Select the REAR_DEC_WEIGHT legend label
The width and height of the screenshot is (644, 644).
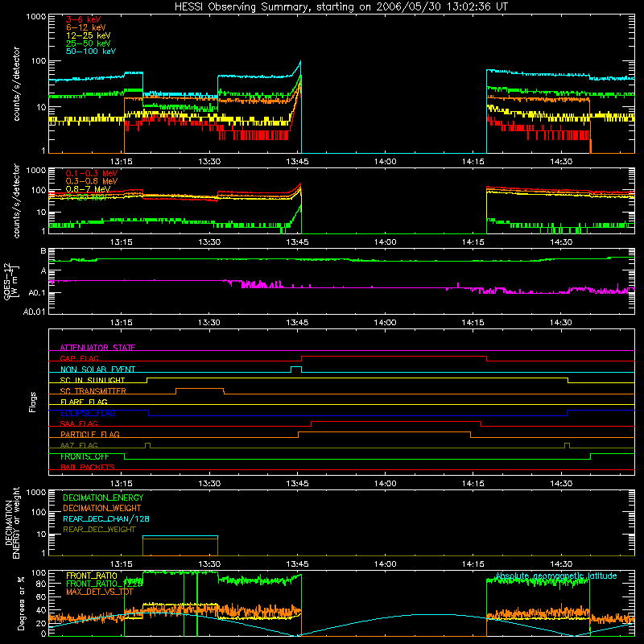[99, 530]
